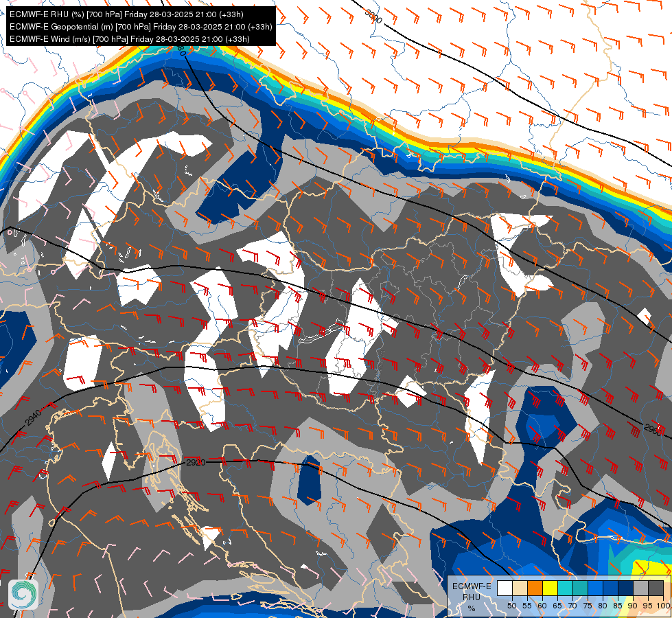Pick the bright blue 75-80 legend swatch
Viewport: 672px width, 618px height.
click(595, 588)
